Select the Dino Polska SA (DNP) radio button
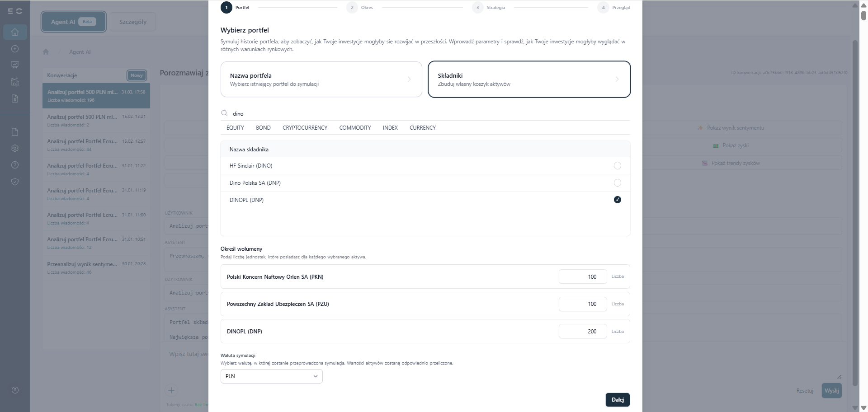The width and height of the screenshot is (868, 412). point(618,183)
